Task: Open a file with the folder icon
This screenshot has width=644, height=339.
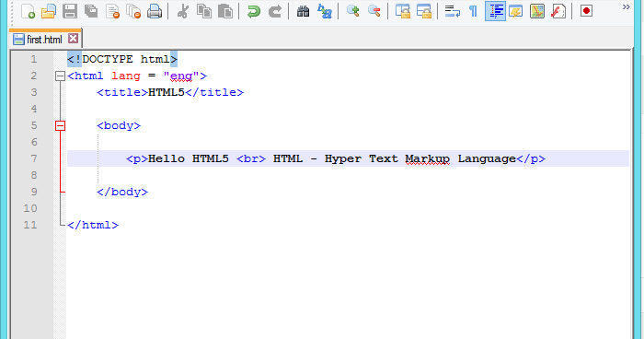Action: [49, 11]
